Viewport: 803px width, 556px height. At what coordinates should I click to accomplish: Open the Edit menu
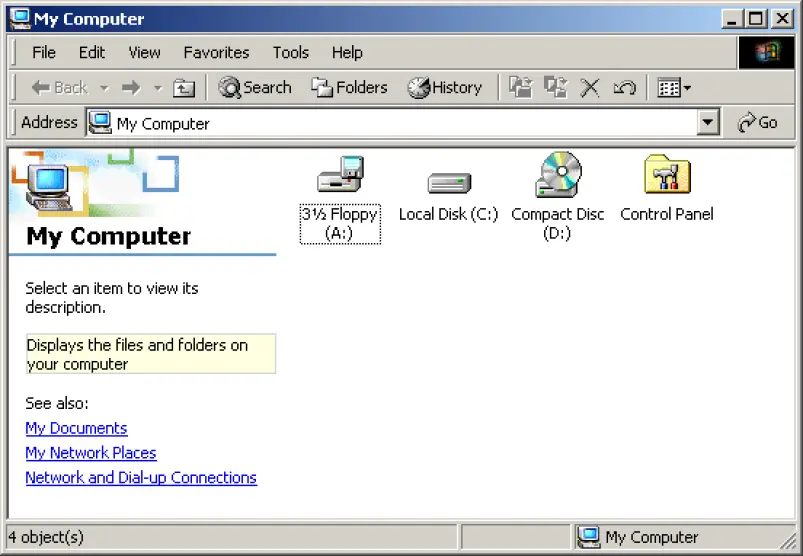pyautogui.click(x=92, y=52)
